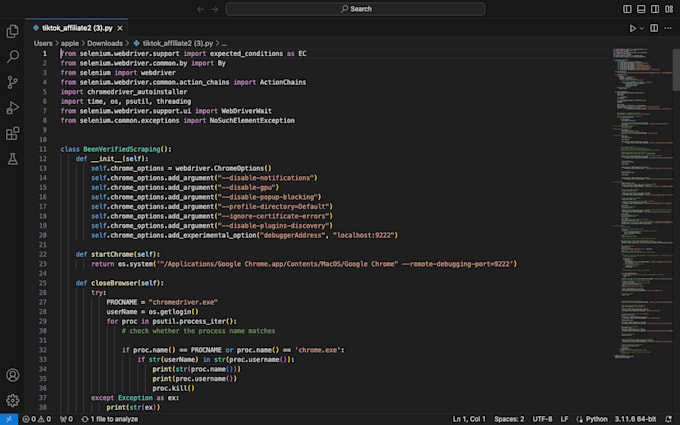Viewport: 680px width, 425px height.
Task: Click the Ln 1, Col 1 status entry
Action: [469, 419]
